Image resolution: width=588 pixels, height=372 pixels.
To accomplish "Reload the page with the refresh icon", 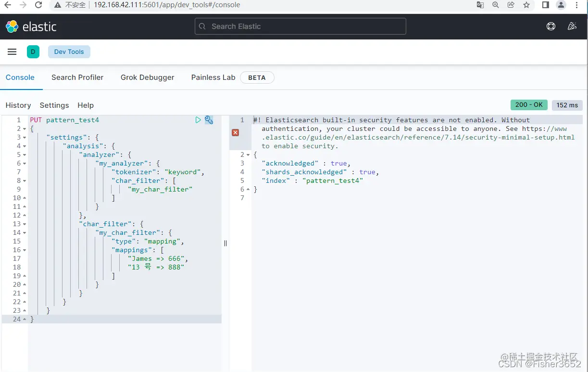I will [x=38, y=5].
